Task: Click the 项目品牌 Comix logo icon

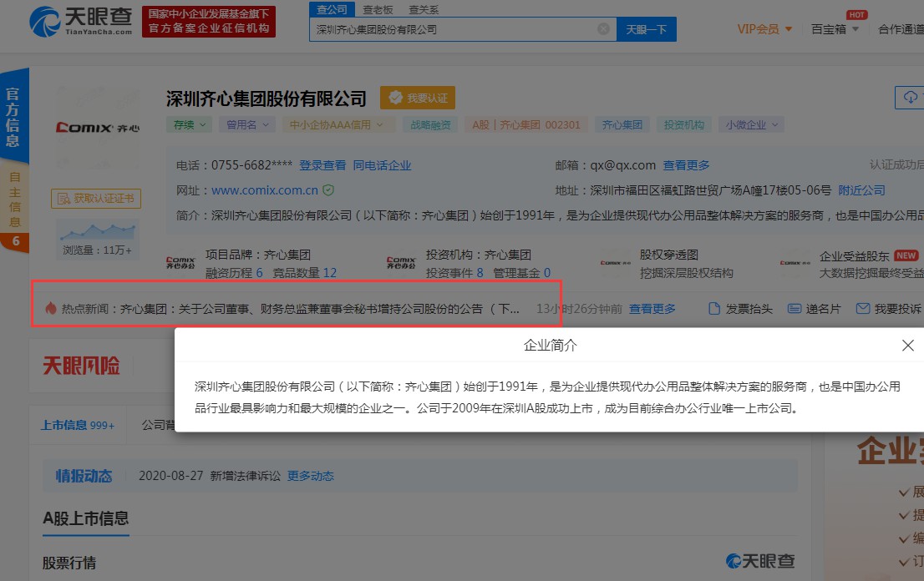Action: [x=180, y=263]
